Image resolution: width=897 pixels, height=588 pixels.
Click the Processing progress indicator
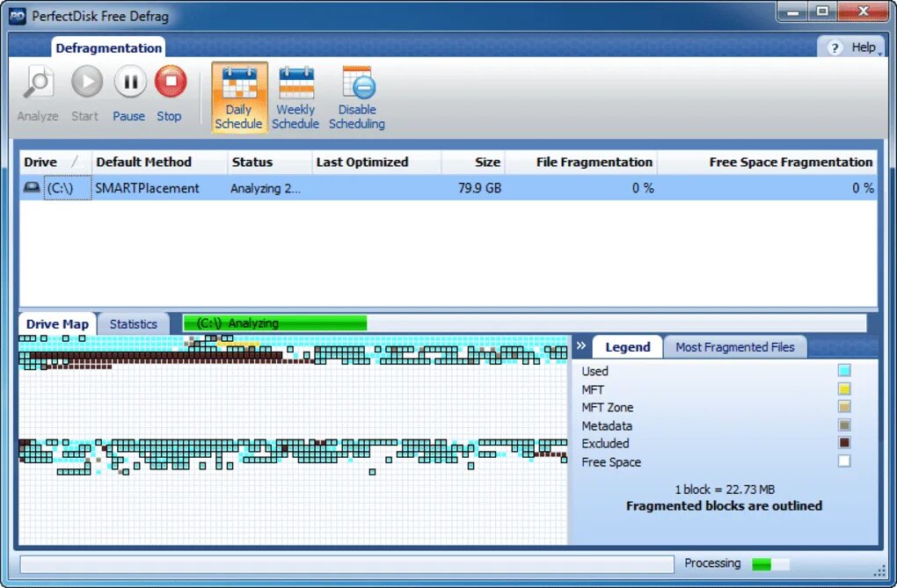pos(770,564)
